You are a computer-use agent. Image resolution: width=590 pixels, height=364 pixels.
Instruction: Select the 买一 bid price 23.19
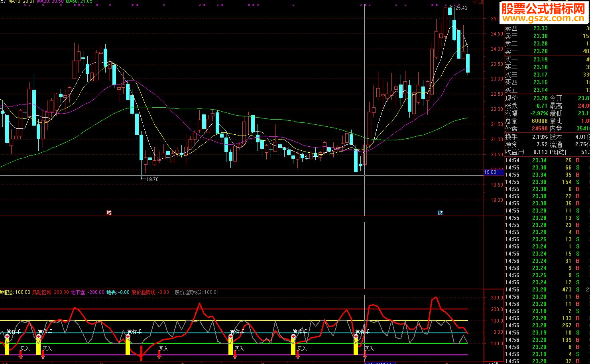point(541,59)
